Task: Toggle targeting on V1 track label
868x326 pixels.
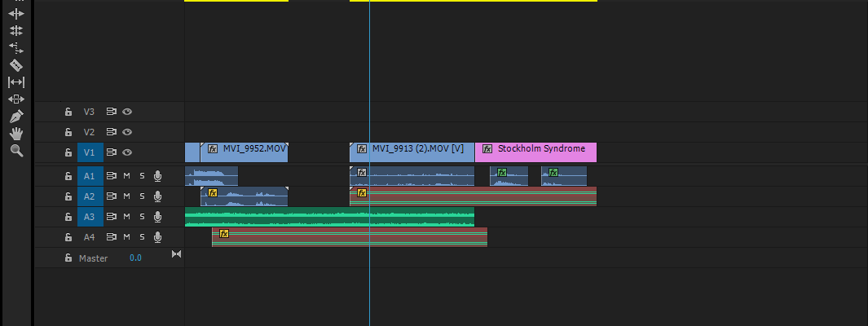Action: (90, 152)
